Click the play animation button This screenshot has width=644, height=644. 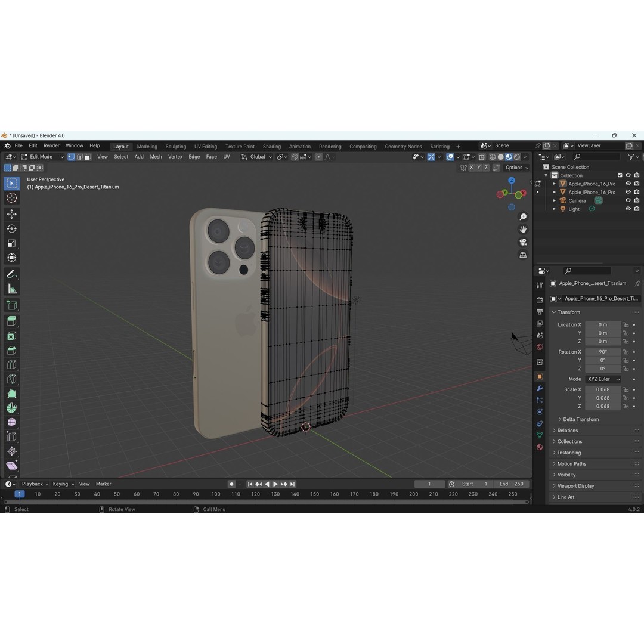(275, 484)
